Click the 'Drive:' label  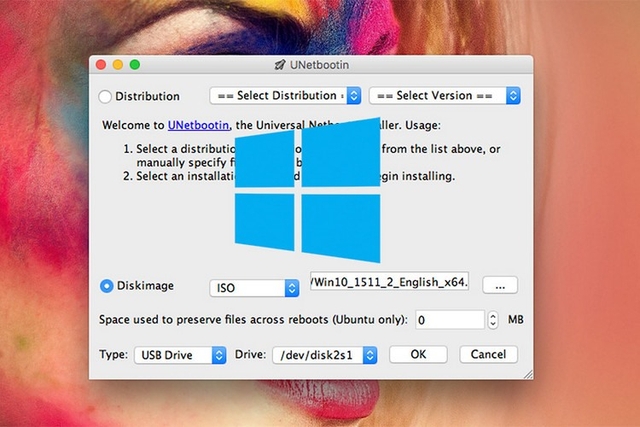tap(250, 354)
